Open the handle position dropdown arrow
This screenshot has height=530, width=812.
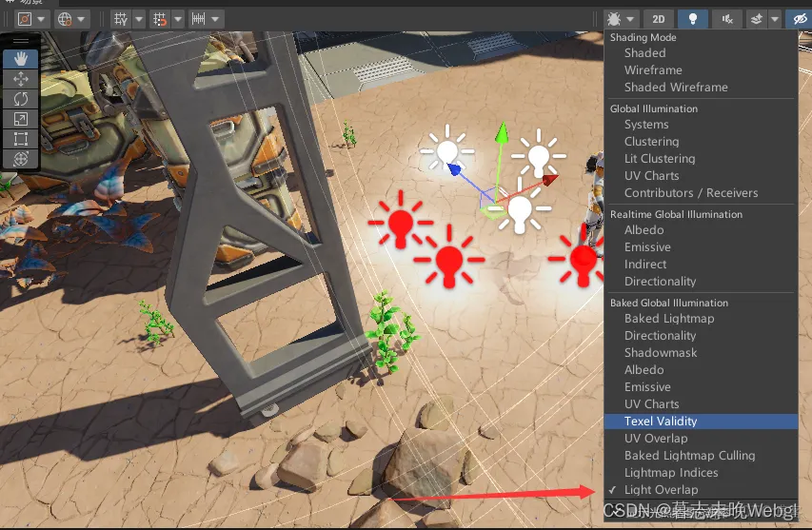coord(41,20)
